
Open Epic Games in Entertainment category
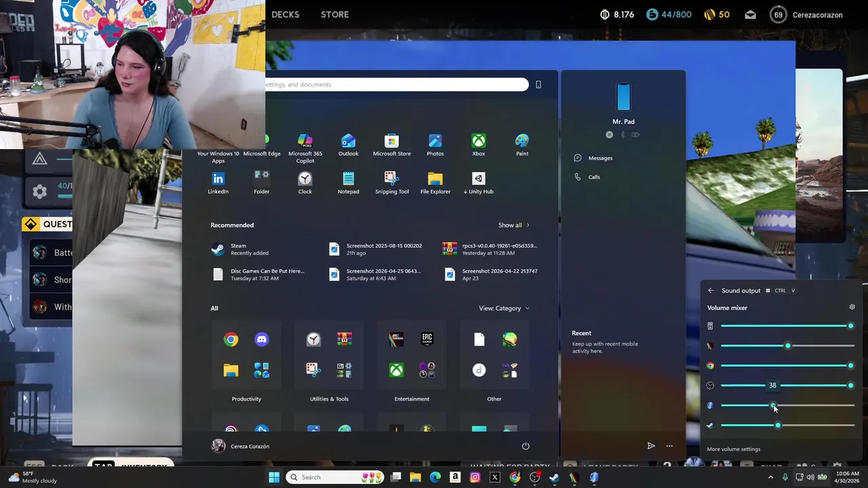tap(427, 340)
